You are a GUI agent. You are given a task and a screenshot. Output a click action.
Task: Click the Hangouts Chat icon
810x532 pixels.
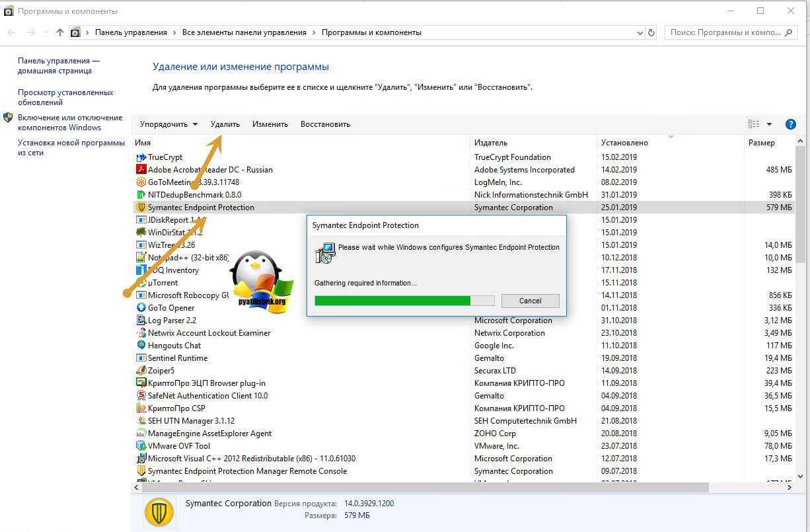[x=141, y=346]
